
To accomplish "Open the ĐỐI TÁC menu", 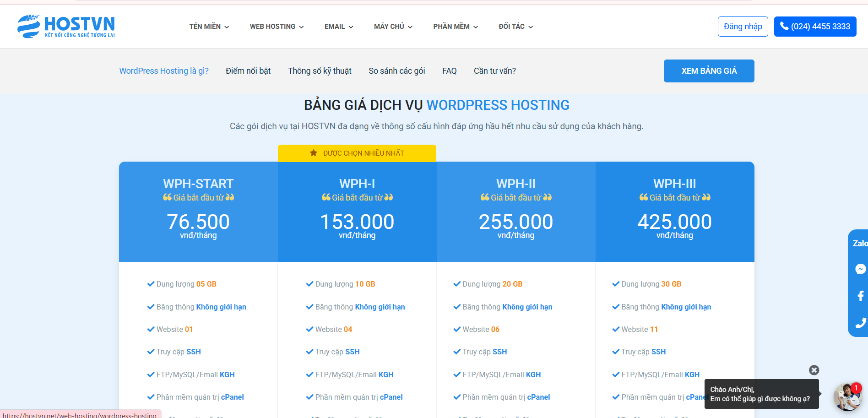I will click(515, 27).
